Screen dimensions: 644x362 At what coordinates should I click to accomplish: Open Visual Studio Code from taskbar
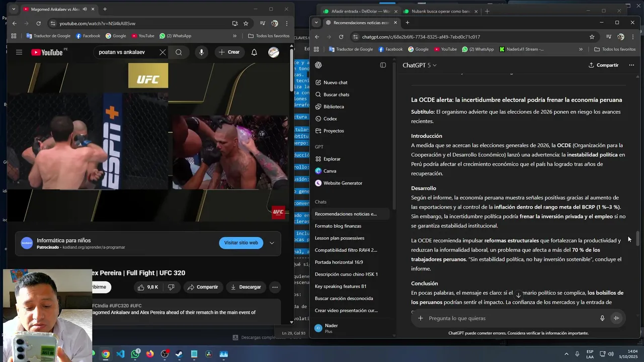coord(120,354)
